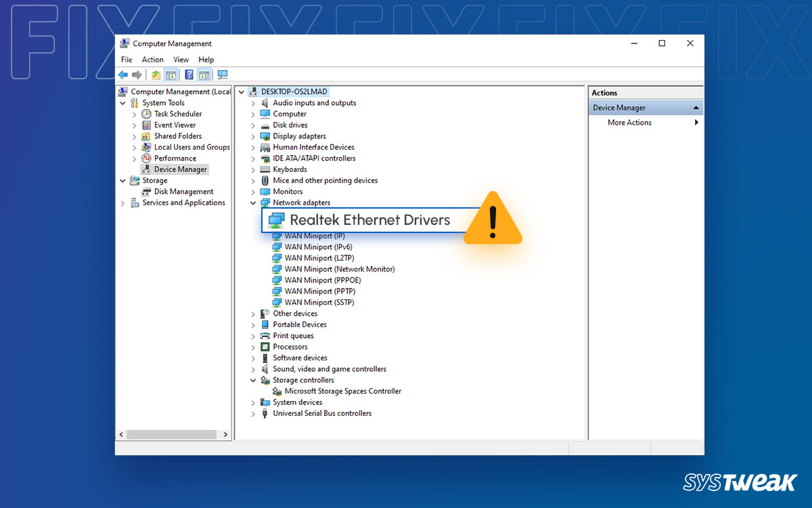Click the Device Manager header in Actions pane

point(618,106)
